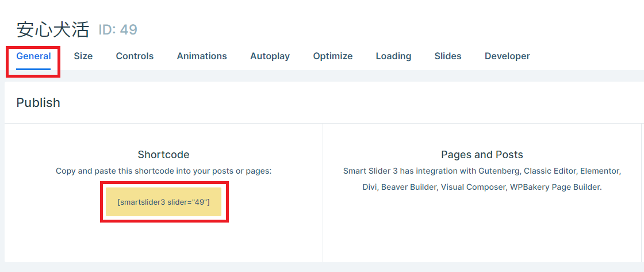
Task: Click the blue underline beneath General tab
Action: tap(33, 69)
